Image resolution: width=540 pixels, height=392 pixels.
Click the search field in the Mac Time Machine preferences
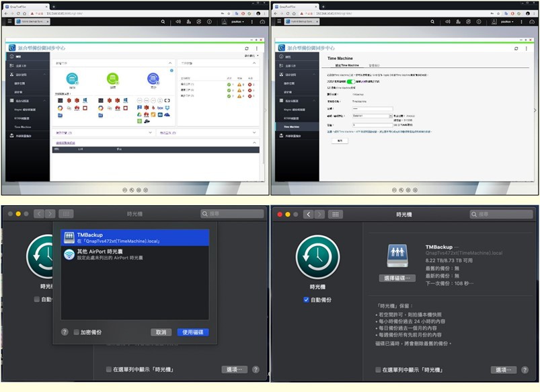click(501, 214)
